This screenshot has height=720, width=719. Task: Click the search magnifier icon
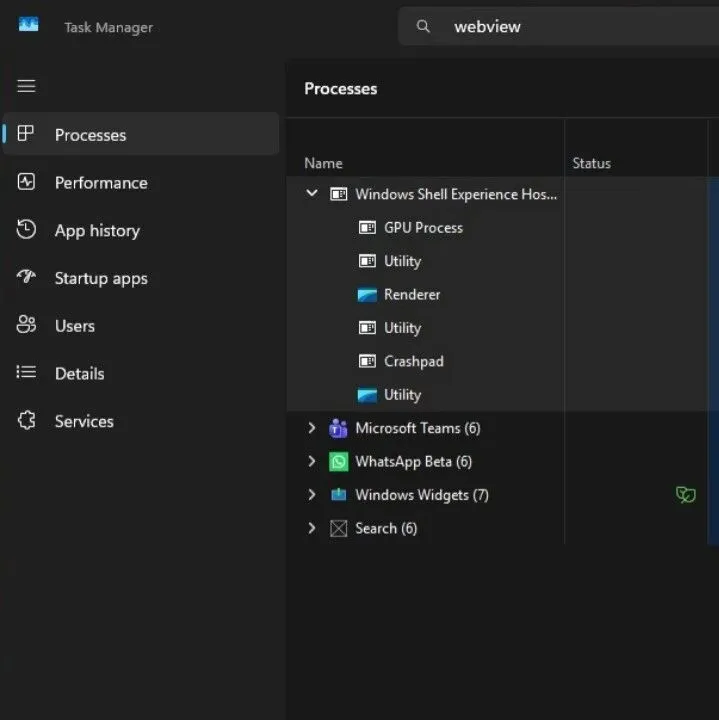(423, 27)
